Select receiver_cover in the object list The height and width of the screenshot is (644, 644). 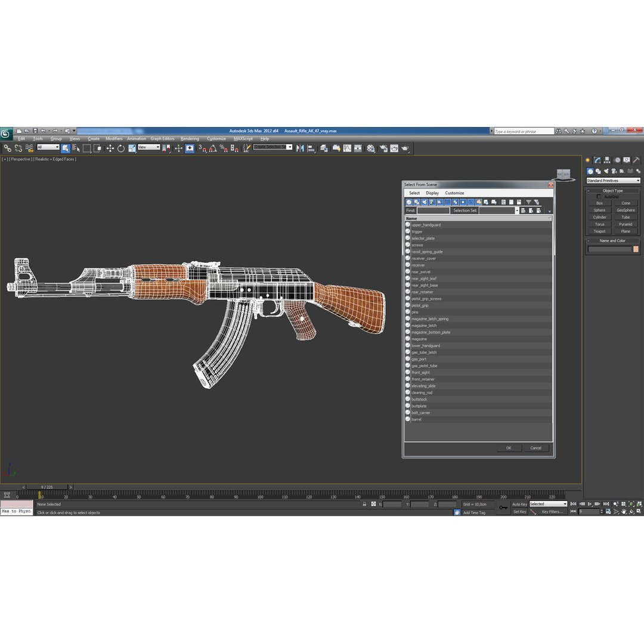[478, 258]
